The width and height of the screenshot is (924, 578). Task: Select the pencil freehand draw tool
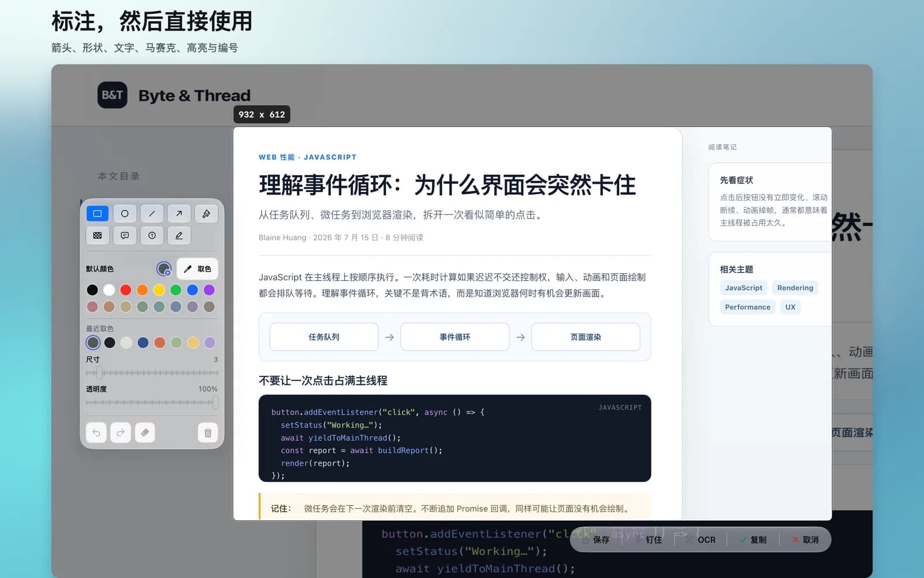click(x=179, y=235)
